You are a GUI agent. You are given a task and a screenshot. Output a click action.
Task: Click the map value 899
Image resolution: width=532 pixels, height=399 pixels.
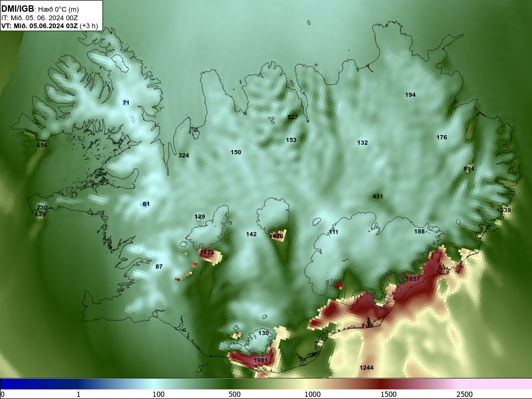[x=40, y=214]
